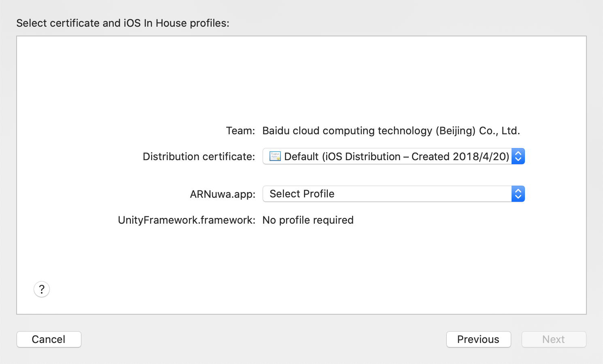
Task: Click the disabled Next button
Action: pyautogui.click(x=554, y=339)
